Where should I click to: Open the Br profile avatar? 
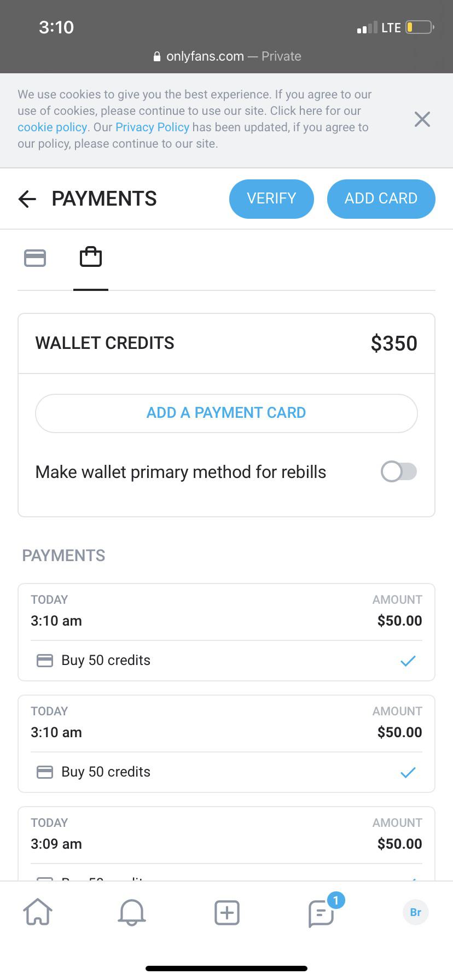tap(415, 912)
